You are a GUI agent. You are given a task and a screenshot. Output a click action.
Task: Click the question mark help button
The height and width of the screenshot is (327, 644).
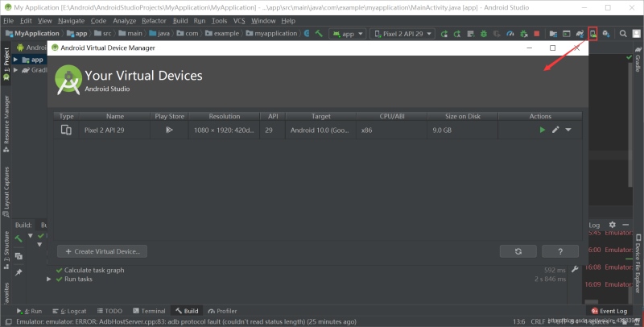tap(560, 251)
